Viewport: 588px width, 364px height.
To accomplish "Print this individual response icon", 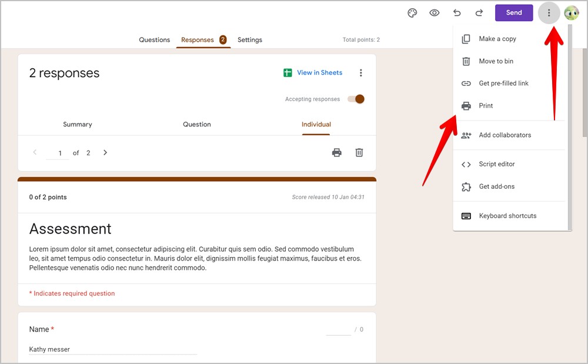I will point(337,152).
